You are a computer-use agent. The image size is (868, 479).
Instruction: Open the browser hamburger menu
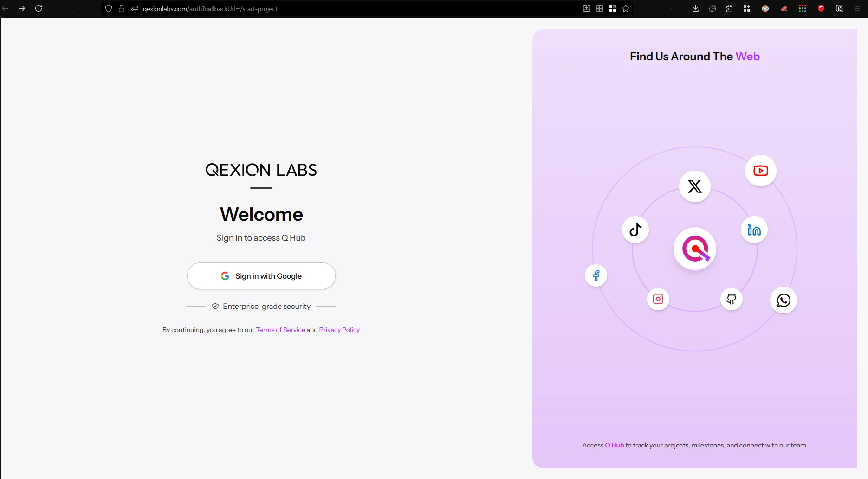click(858, 8)
